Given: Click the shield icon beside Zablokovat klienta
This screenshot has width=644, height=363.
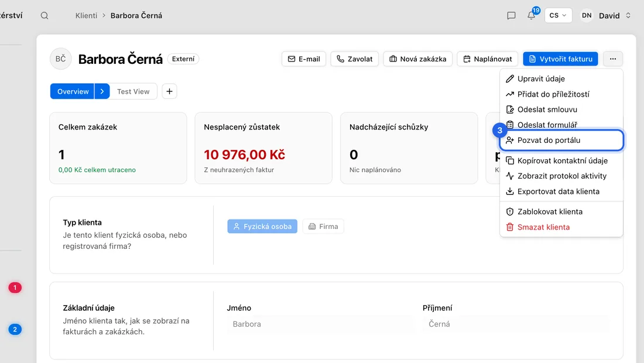Looking at the screenshot, I should coord(510,212).
